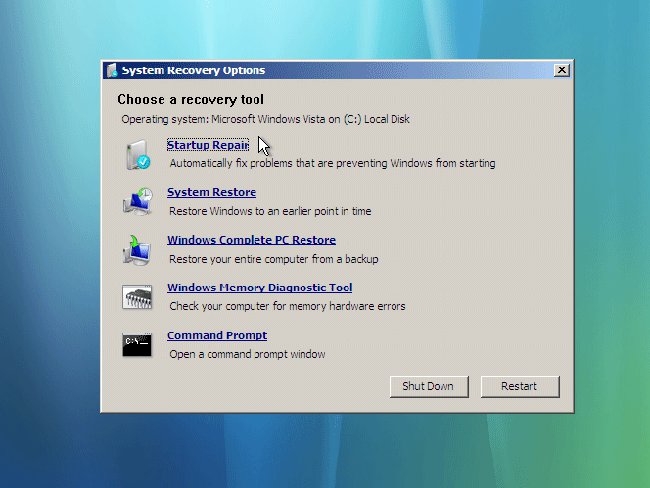Click the Startup Repair drive icon
The image size is (650, 488).
point(138,155)
